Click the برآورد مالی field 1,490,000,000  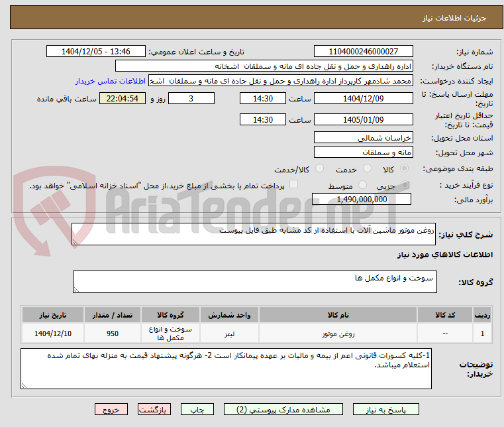362,199
